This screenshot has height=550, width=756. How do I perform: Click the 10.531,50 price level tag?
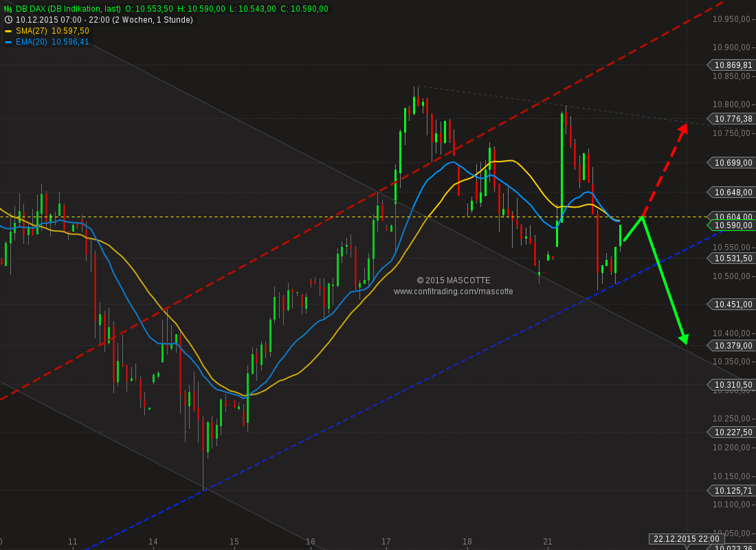[731, 258]
